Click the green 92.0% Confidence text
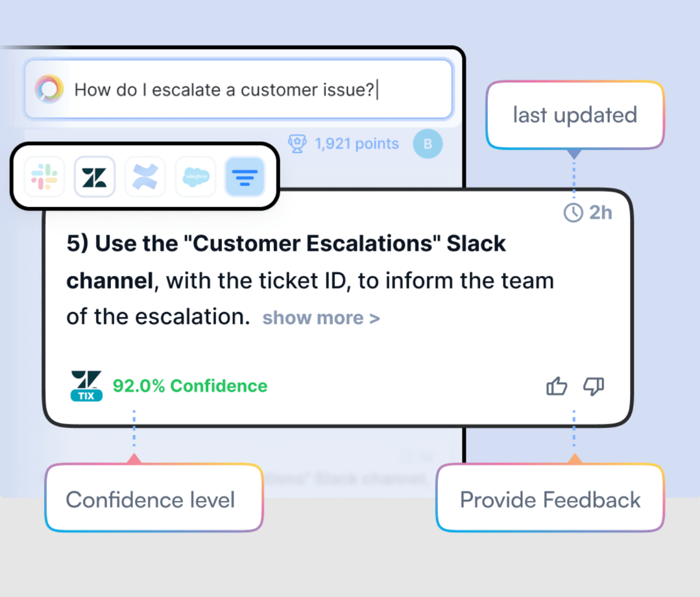This screenshot has height=597, width=700. [x=190, y=386]
